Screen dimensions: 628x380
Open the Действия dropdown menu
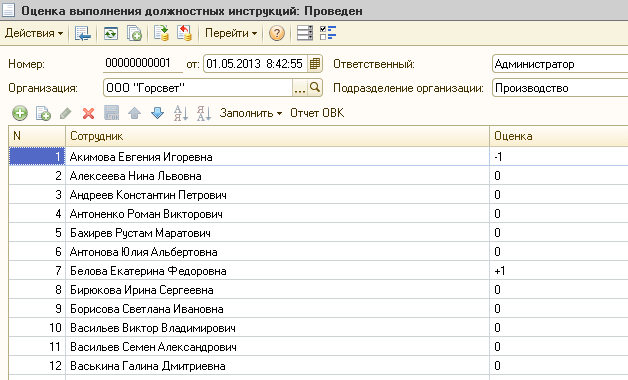coord(34,33)
